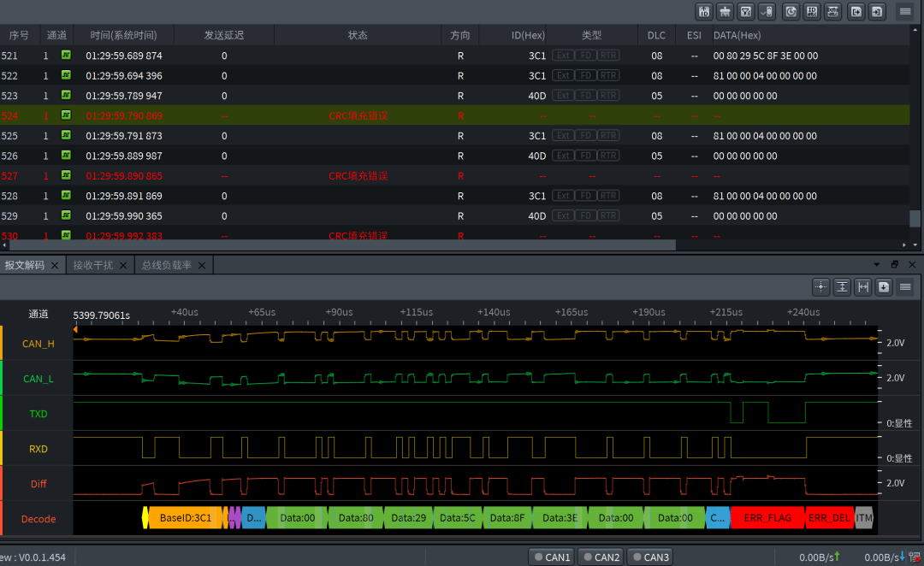Viewport: 924px width, 566px height.
Task: Toggle the CAN1 channel indicator
Action: pyautogui.click(x=552, y=557)
